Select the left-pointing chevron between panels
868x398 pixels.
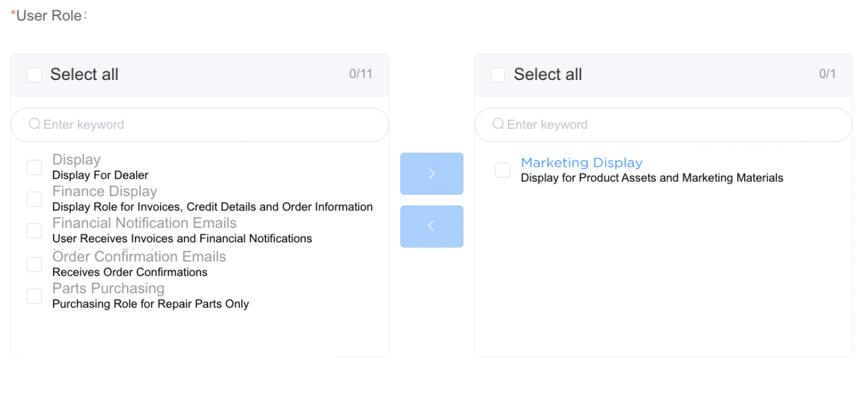[432, 226]
